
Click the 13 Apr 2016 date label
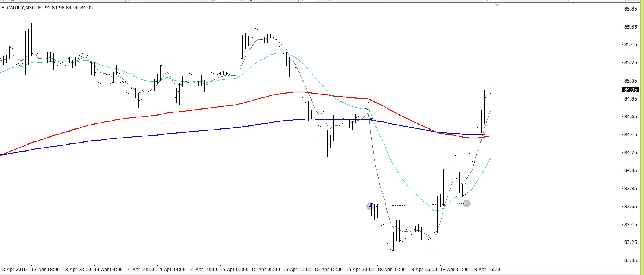pyautogui.click(x=13, y=269)
